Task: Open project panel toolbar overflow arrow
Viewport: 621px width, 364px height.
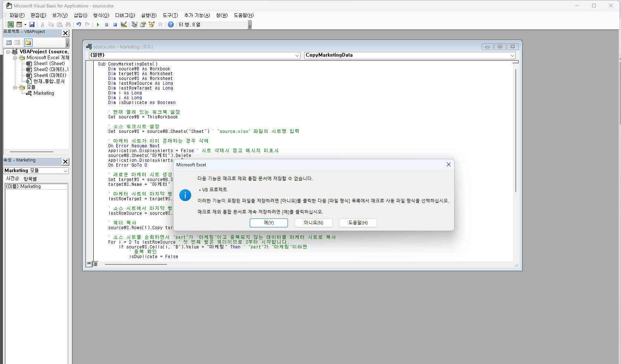Action: tap(67, 43)
